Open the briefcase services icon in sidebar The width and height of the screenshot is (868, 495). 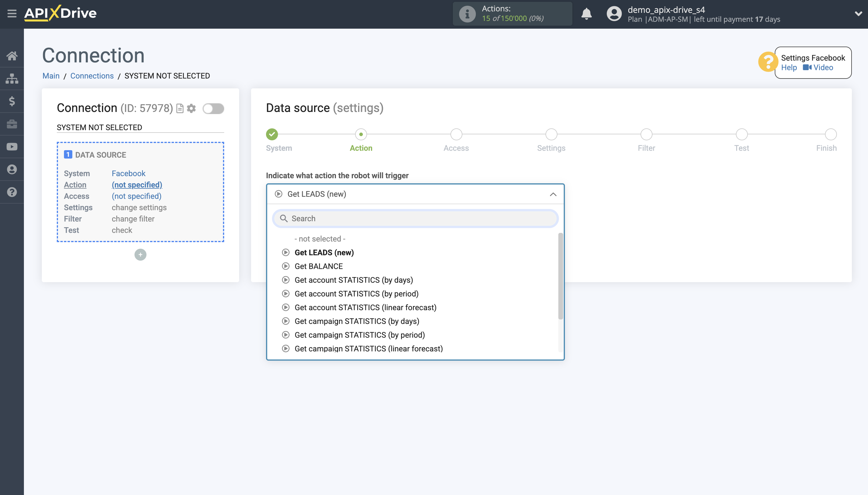(x=12, y=124)
